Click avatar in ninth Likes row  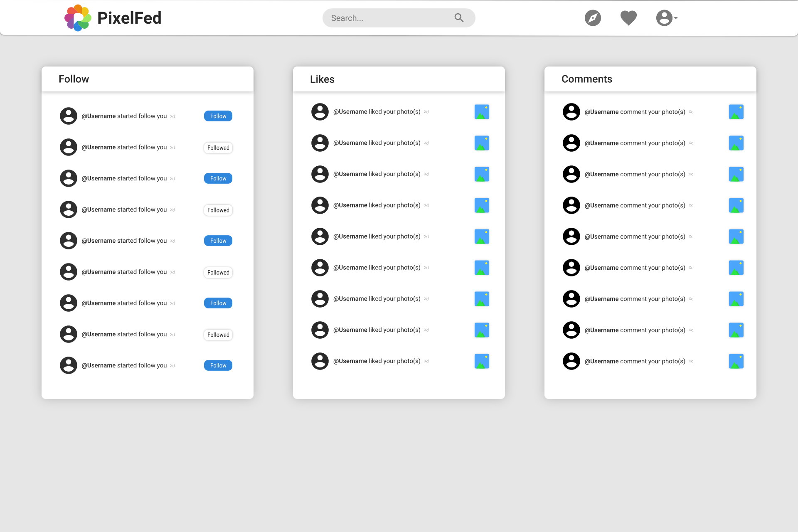point(320,361)
